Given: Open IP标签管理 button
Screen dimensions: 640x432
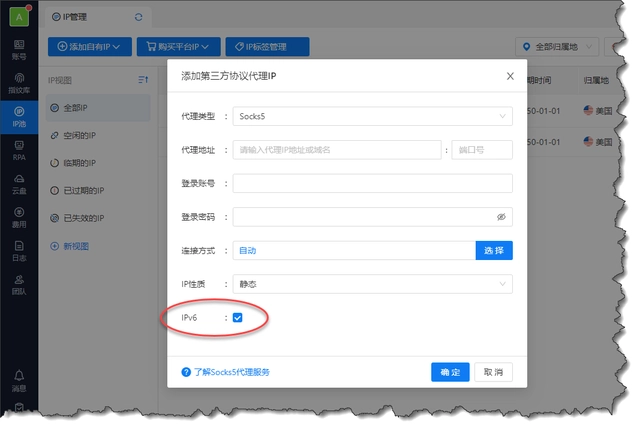Looking at the screenshot, I should click(267, 47).
